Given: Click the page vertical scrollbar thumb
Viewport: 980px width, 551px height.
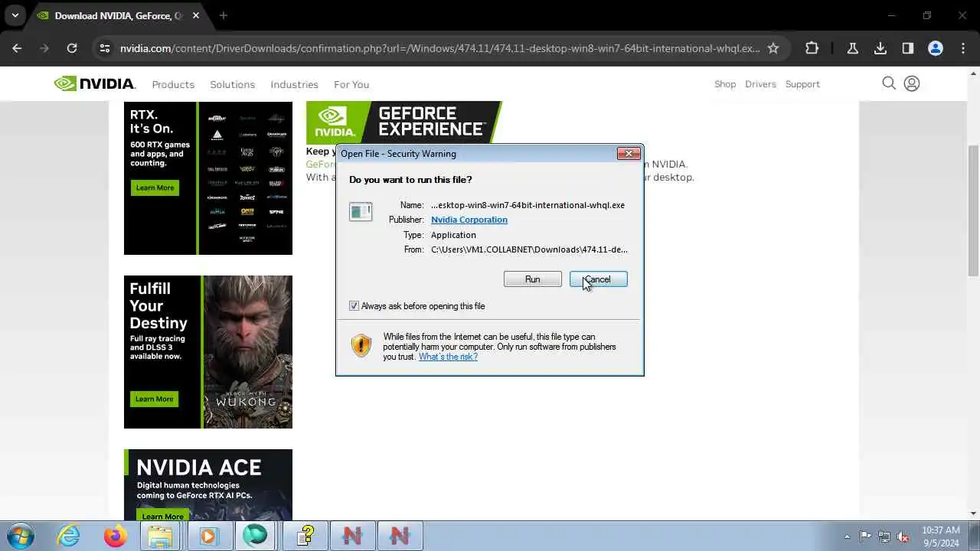Looking at the screenshot, I should click(973, 210).
